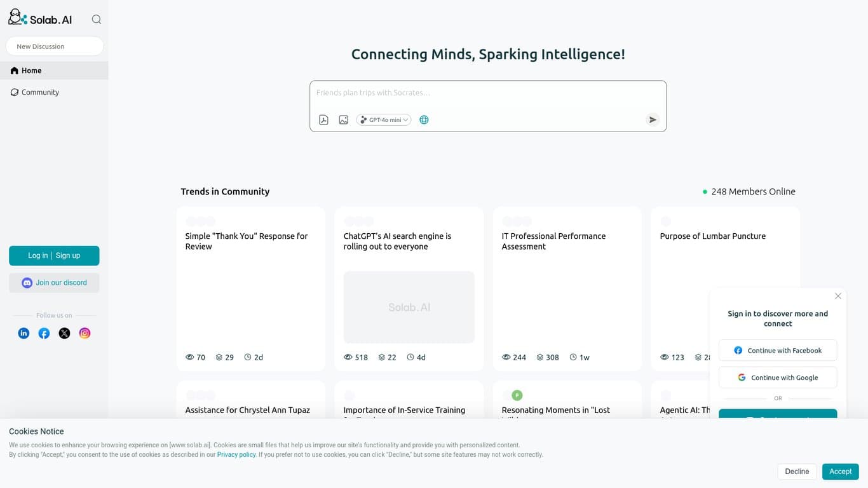Open the X (Twitter) social icon
The image size is (868, 488).
64,333
